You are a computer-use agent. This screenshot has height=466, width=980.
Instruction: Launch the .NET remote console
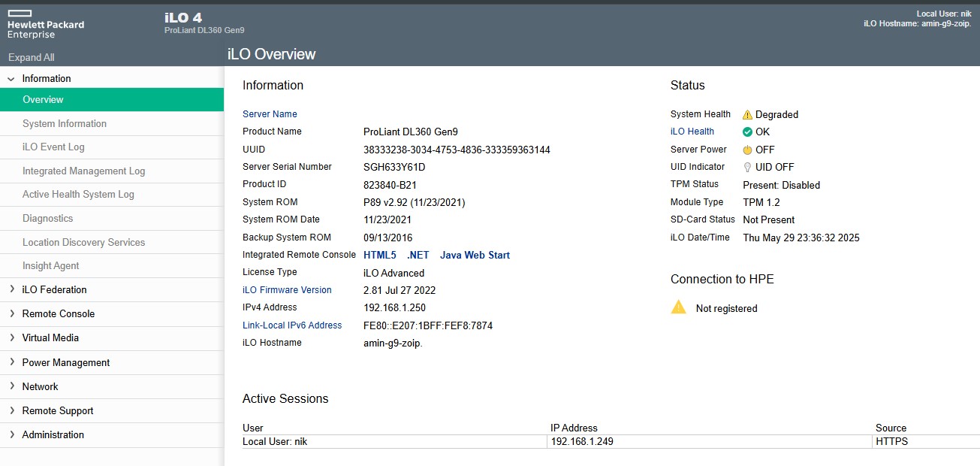[418, 256]
